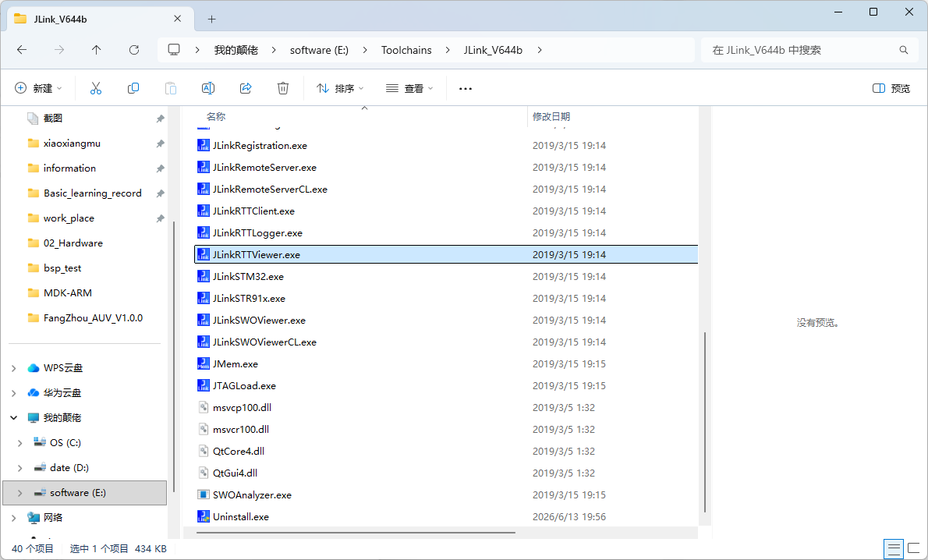Unpin the work_place folder pin icon
Image resolution: width=928 pixels, height=560 pixels.
pos(160,218)
